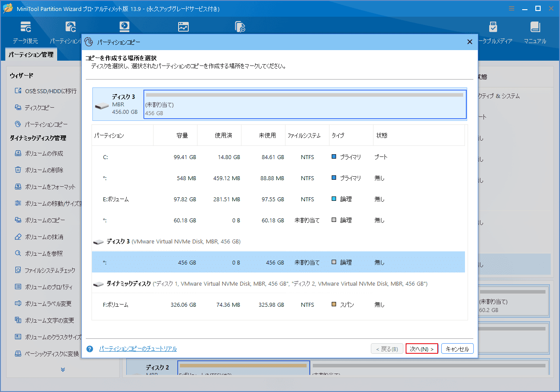Open パーティションコピーのチュートリアル link
Screen dimensions: 560x392
tap(138, 349)
